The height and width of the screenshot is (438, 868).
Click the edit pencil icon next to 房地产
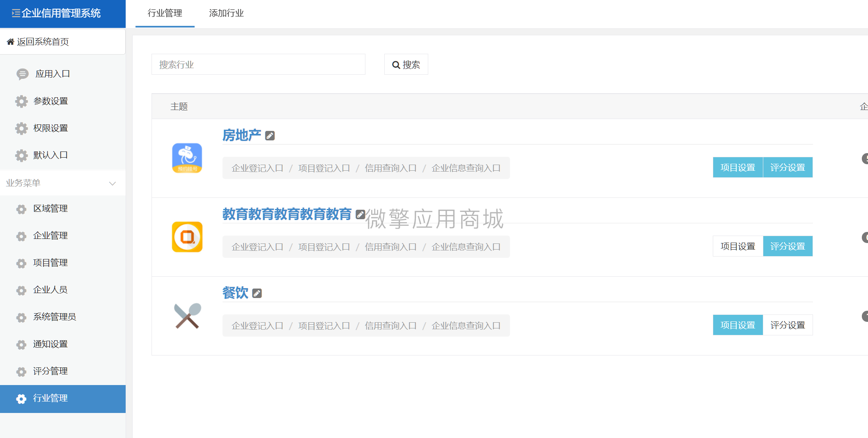point(270,135)
